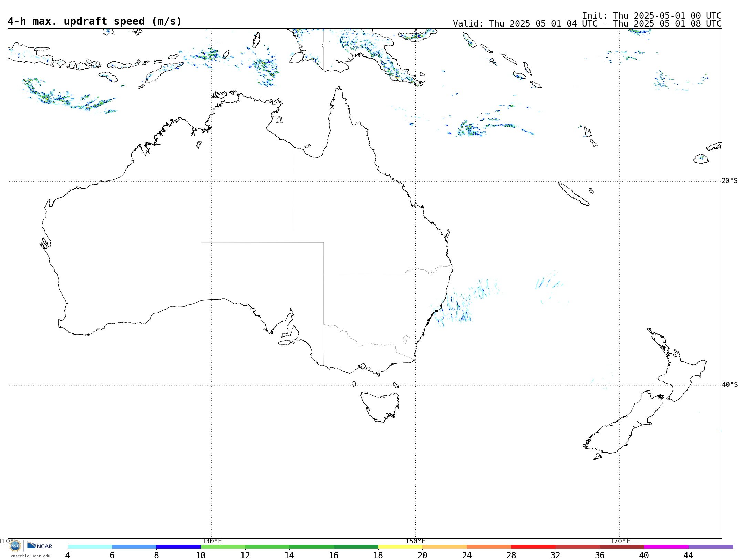Pick the brown 36–40 m/s swatch

coord(622,547)
